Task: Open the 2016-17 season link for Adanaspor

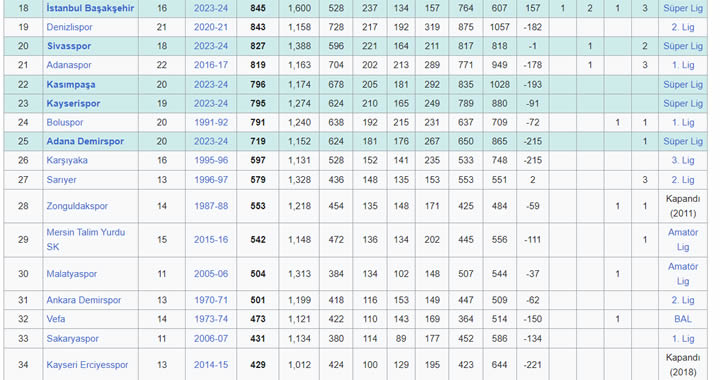Action: 211,65
